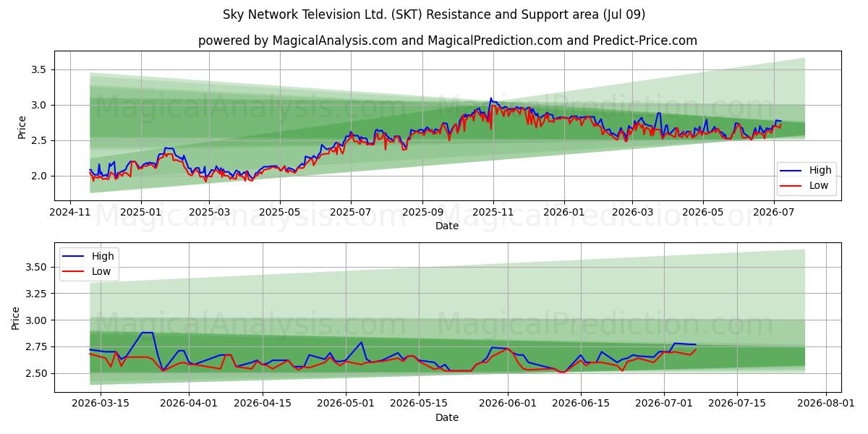
Task: Click the 2024-11 tick label
Action: coord(69,212)
